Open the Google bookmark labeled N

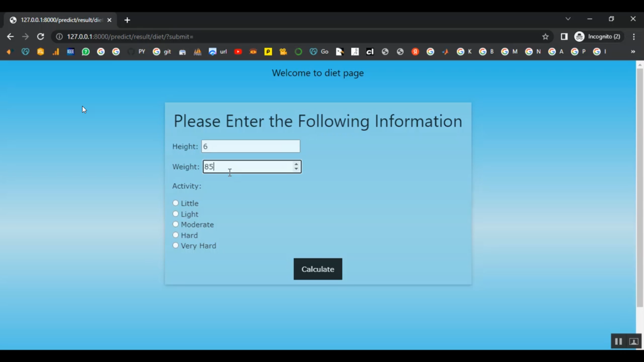point(533,52)
